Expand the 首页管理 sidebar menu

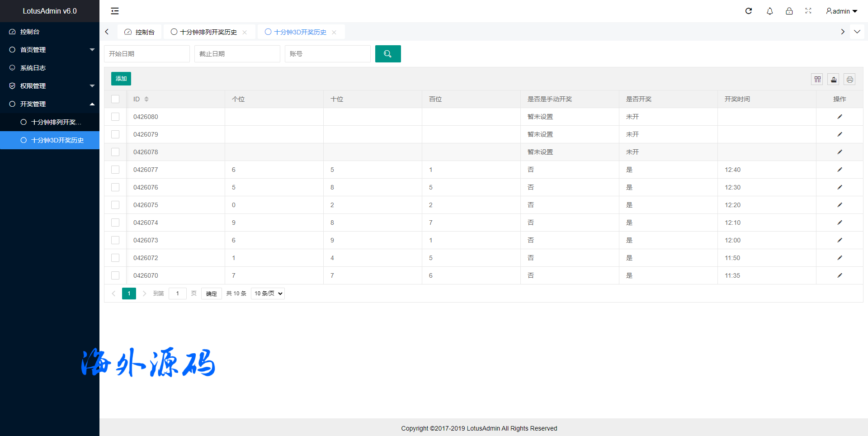[x=50, y=50]
